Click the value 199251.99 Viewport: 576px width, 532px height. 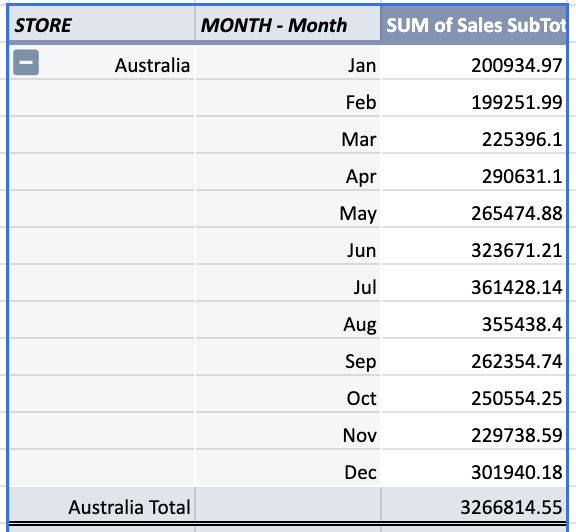point(516,103)
